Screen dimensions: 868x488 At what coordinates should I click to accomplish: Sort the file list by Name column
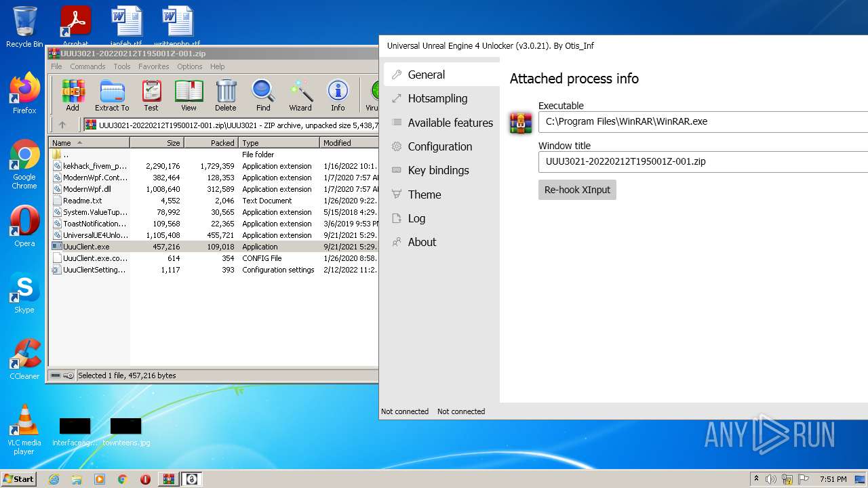pyautogui.click(x=89, y=142)
